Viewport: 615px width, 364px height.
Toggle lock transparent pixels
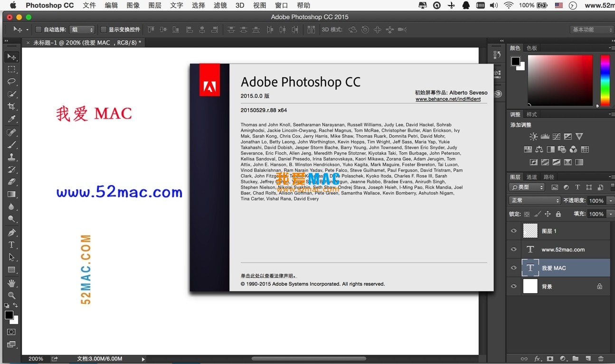(x=527, y=214)
